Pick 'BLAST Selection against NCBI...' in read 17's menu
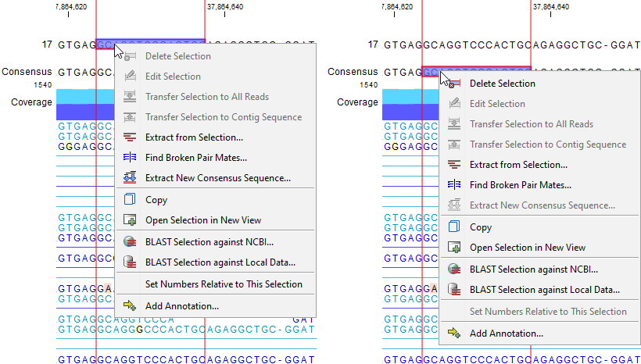 pyautogui.click(x=209, y=242)
